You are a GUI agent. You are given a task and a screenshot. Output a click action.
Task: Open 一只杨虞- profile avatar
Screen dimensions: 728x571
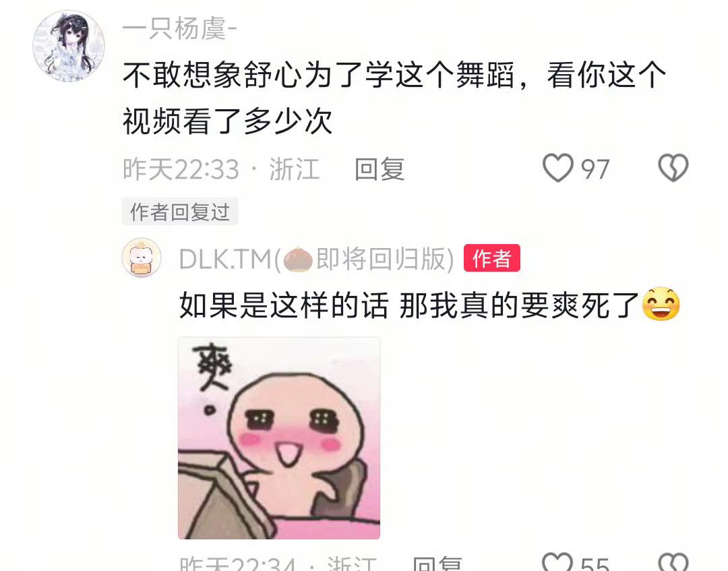pyautogui.click(x=69, y=45)
